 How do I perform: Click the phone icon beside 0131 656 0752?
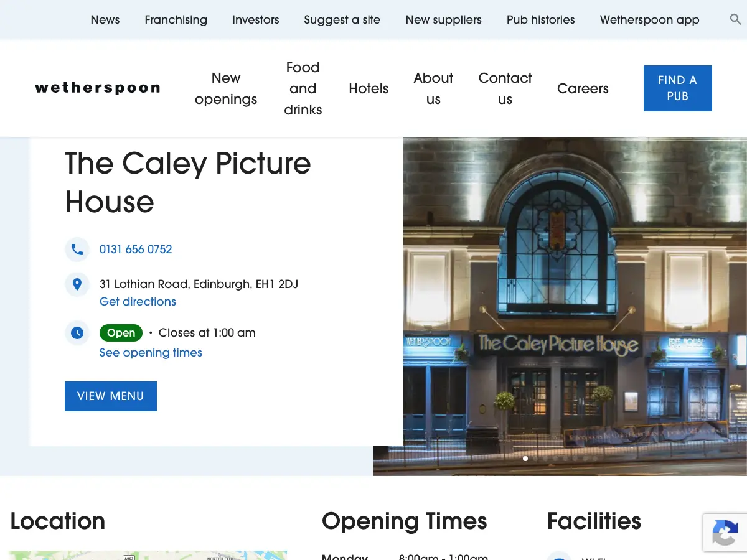77,250
